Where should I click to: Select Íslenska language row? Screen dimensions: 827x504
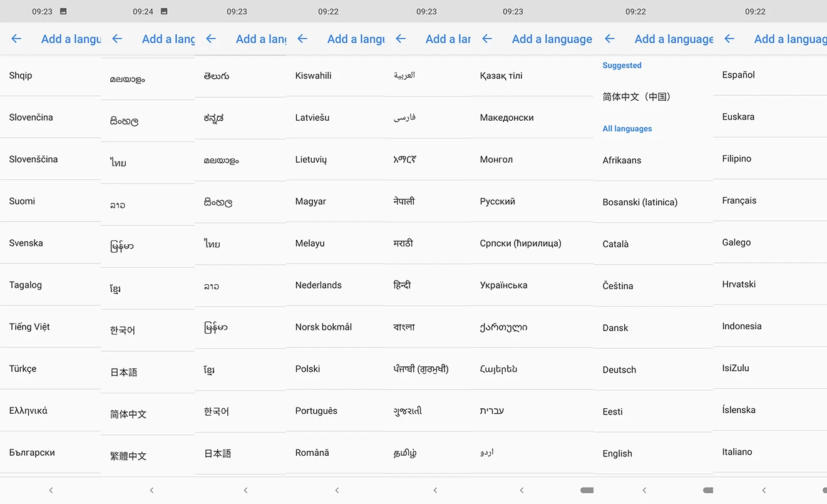pyautogui.click(x=770, y=410)
